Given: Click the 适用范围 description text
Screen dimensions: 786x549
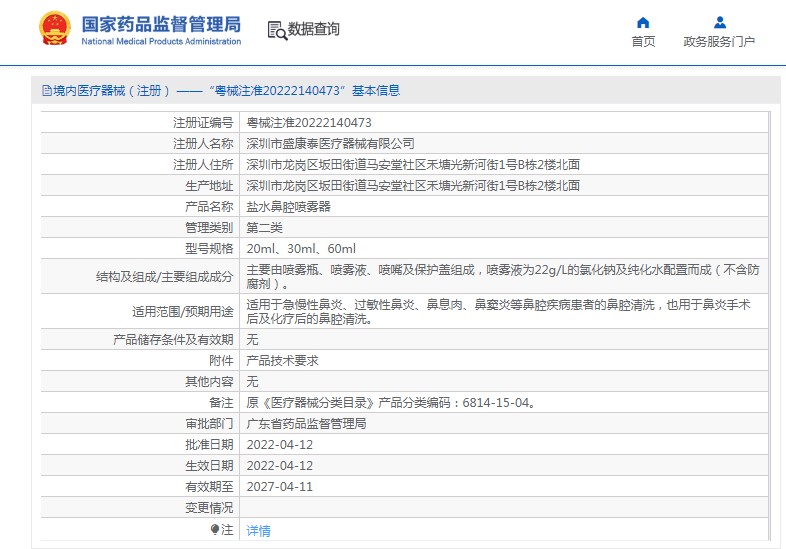Looking at the screenshot, I should coord(498,312).
